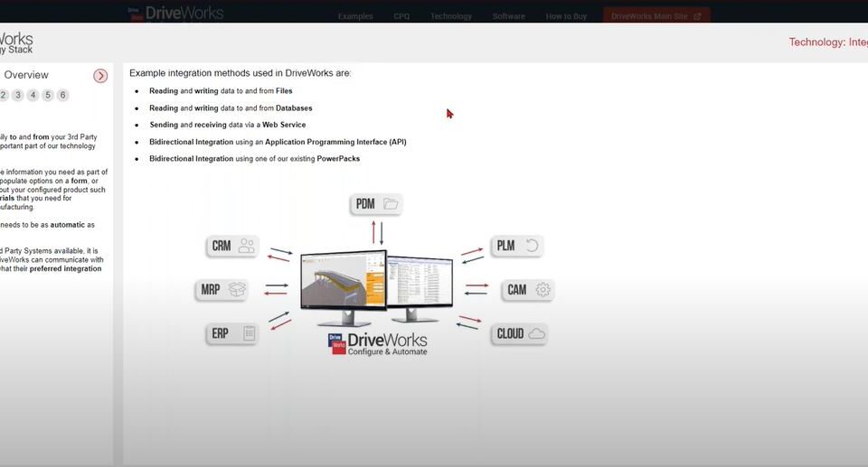Jump to page 4 of Overview
The image size is (868, 467).
coord(33,95)
